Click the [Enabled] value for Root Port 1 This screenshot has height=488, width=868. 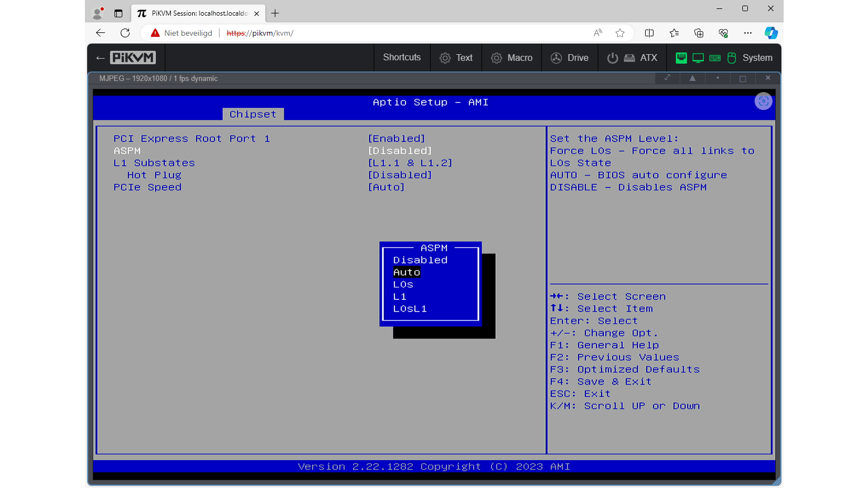click(x=397, y=138)
